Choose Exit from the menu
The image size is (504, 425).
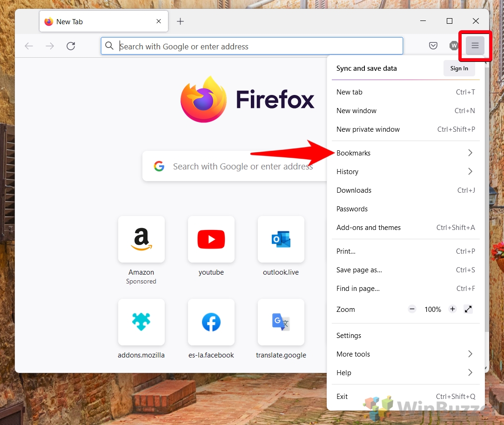(406, 397)
